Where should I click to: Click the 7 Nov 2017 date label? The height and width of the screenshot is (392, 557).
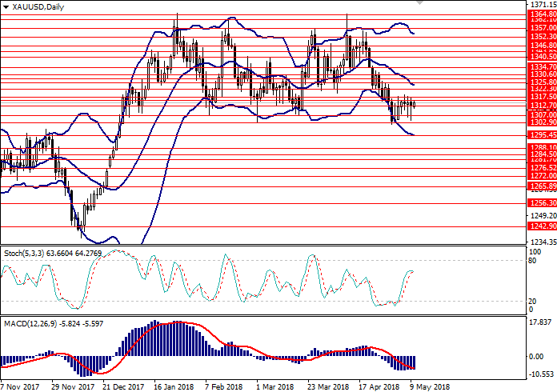tap(21, 386)
